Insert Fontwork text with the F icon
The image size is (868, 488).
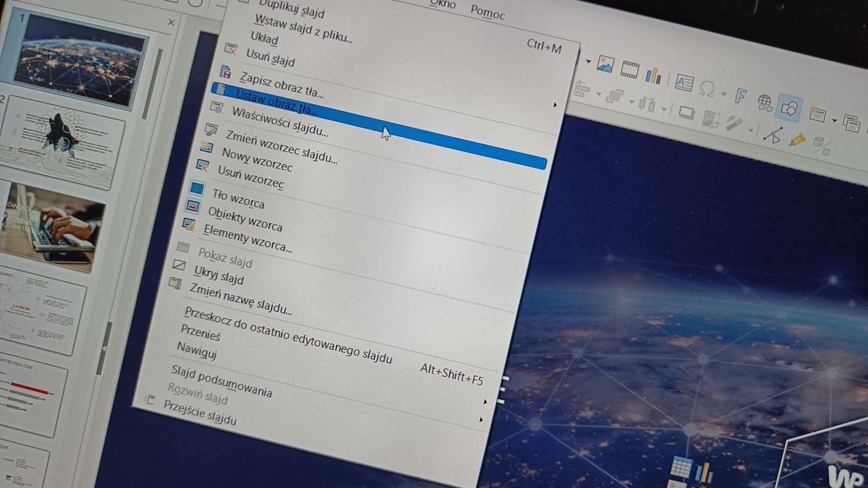coord(741,95)
